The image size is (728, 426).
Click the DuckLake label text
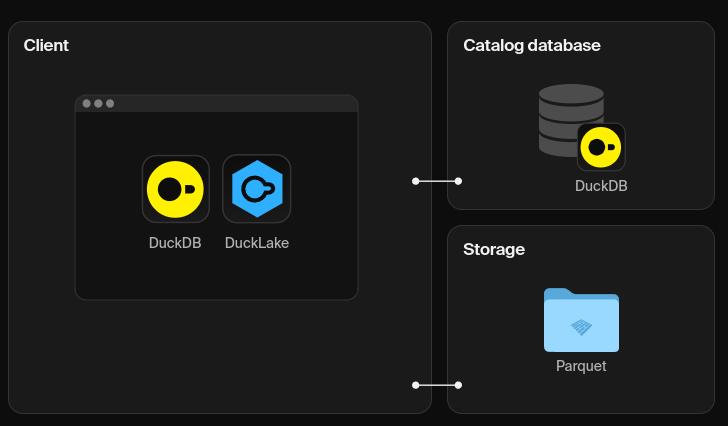coord(257,243)
